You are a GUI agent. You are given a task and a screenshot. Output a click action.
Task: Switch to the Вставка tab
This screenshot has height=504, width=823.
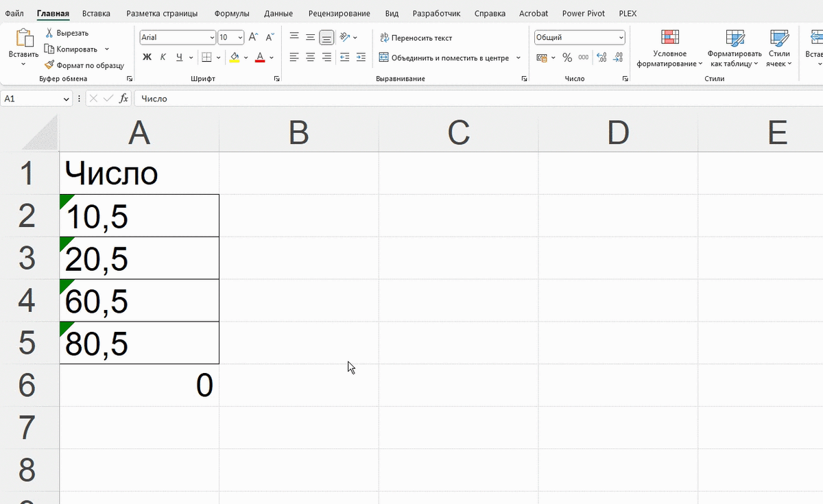96,13
